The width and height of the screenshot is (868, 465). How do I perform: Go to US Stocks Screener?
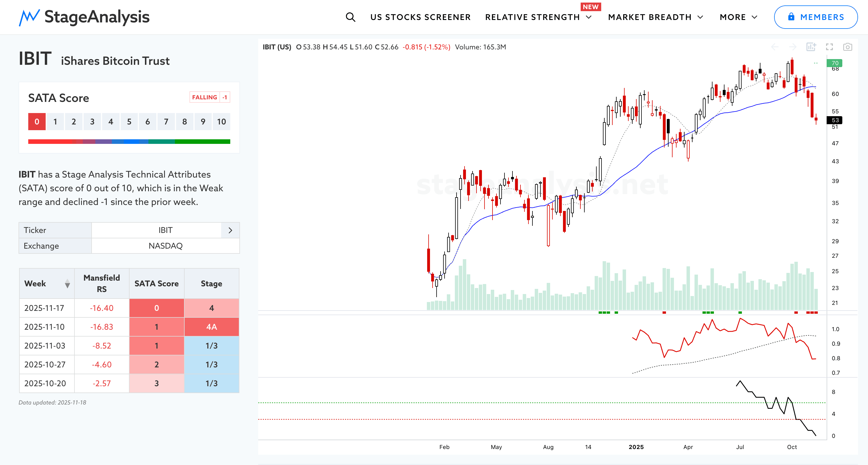click(x=420, y=17)
